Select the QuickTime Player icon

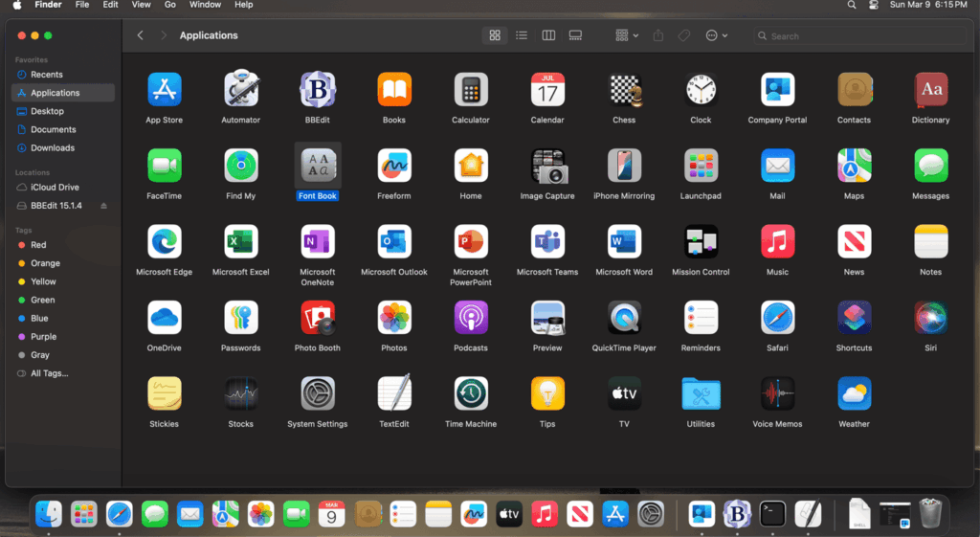(x=624, y=318)
